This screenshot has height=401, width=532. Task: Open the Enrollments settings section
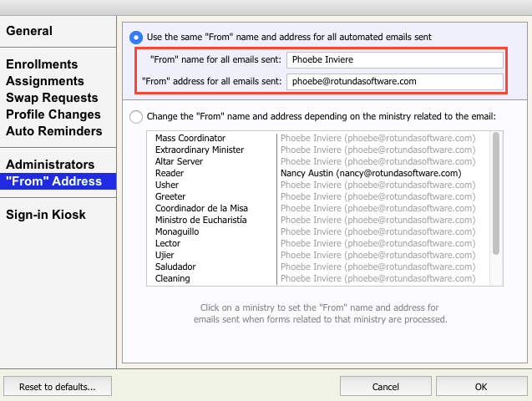point(42,64)
